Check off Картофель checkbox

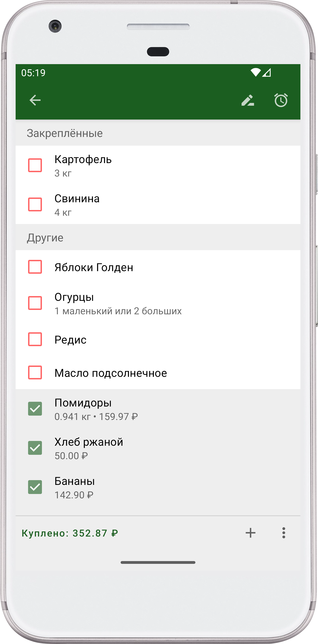click(x=35, y=165)
